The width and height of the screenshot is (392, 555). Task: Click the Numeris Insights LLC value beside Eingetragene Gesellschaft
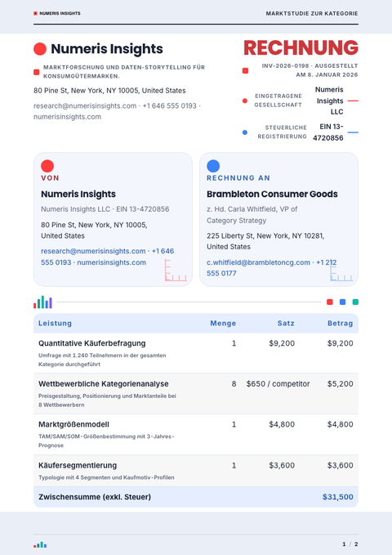(x=329, y=101)
